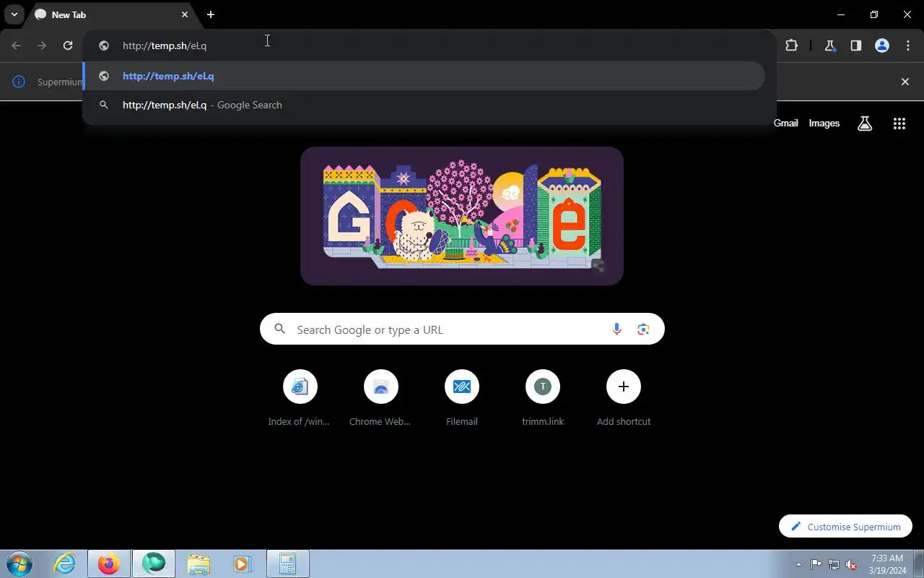Open the tab search dropdown arrow

tap(14, 14)
